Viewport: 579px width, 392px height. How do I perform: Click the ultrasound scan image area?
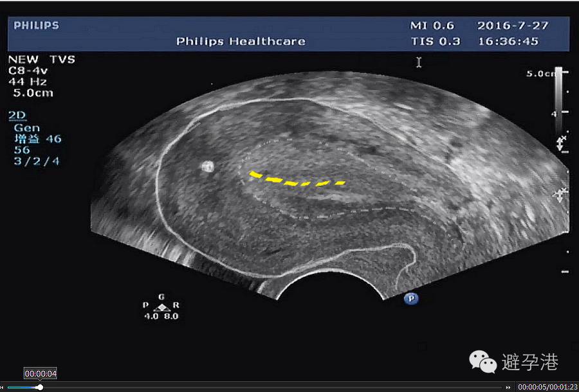coord(330,185)
